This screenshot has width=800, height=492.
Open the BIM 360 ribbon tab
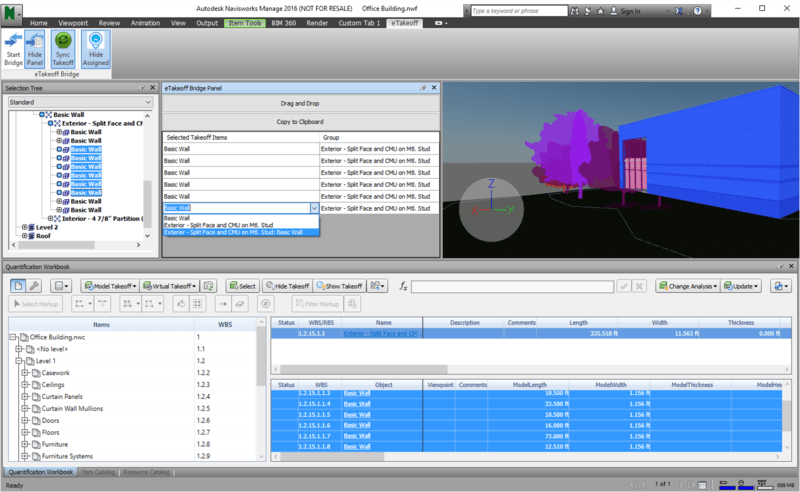pos(284,23)
